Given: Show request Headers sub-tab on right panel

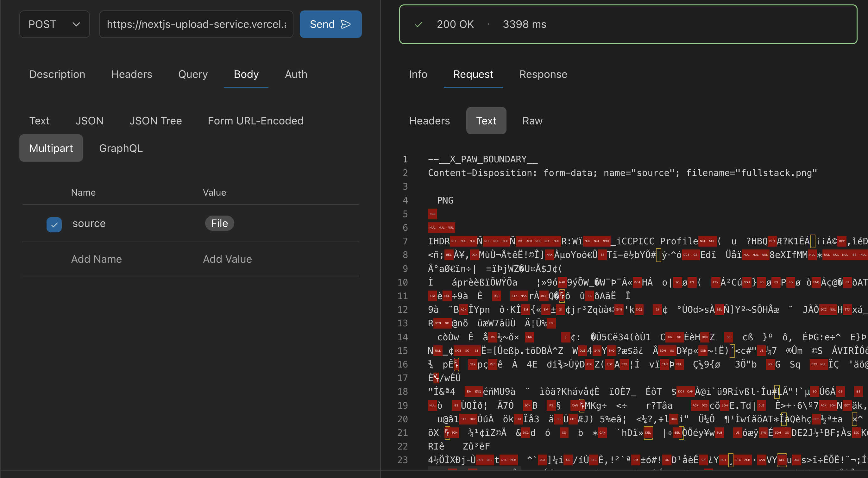Looking at the screenshot, I should click(429, 121).
